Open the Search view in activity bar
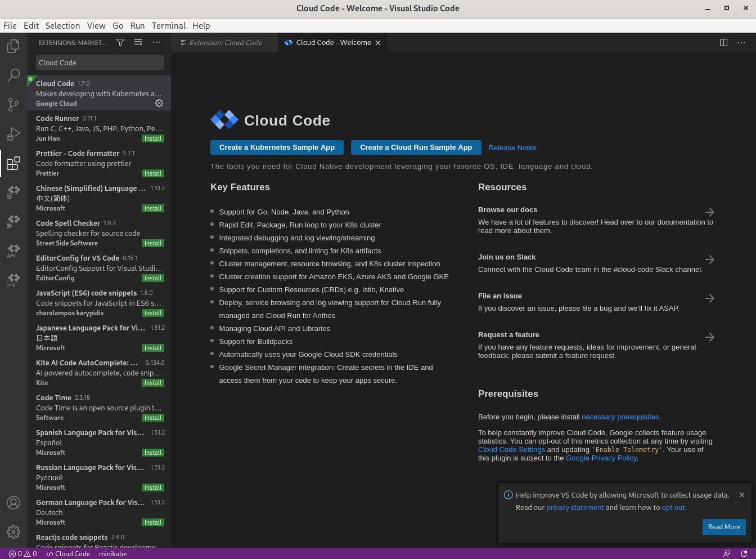The image size is (756, 559). (13, 75)
